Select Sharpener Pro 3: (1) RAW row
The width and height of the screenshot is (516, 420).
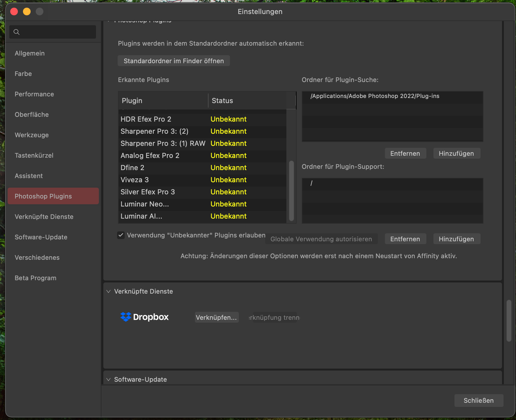202,144
